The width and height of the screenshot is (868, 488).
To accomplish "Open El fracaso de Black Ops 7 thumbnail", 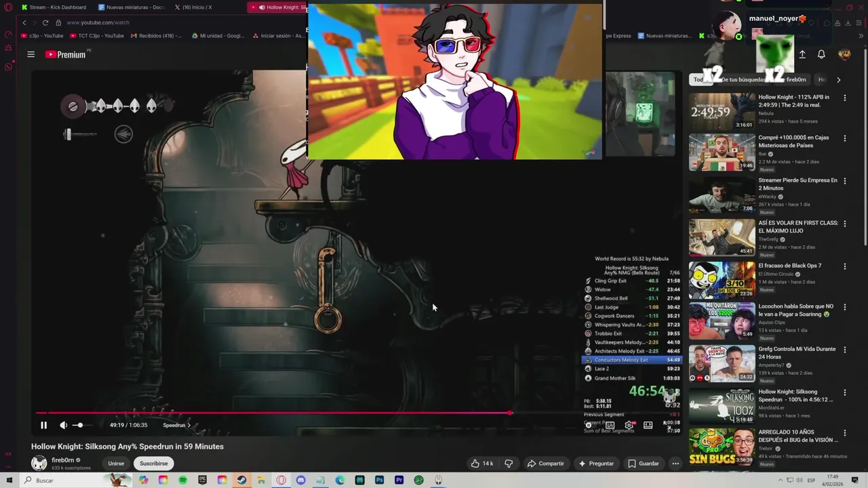I will 722,279.
